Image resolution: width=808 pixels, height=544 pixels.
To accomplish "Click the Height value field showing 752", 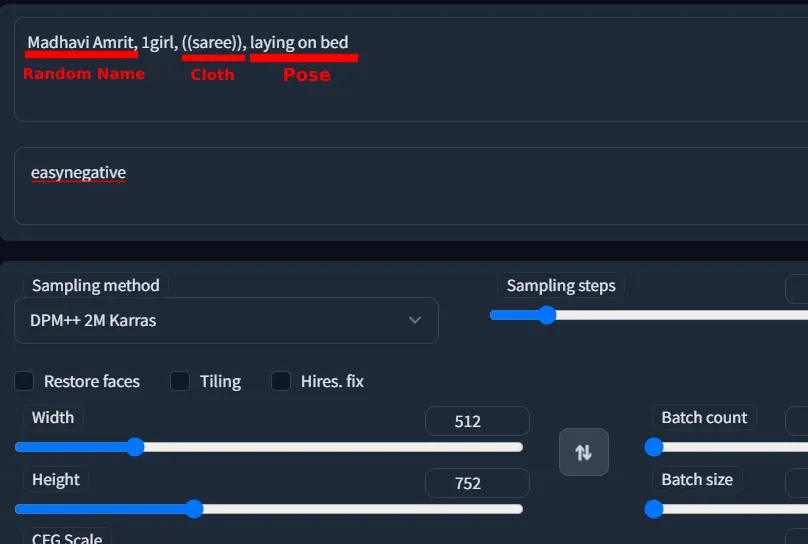I will (x=477, y=483).
